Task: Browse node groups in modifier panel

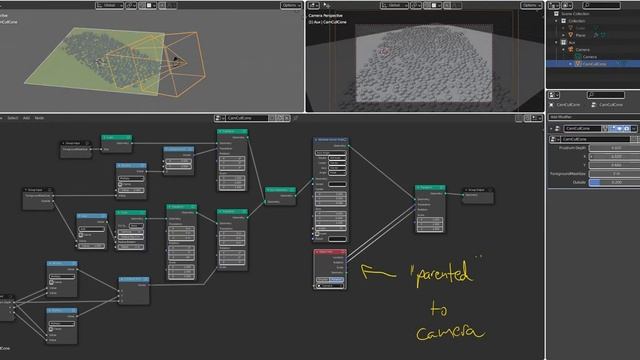Action: pyautogui.click(x=554, y=139)
